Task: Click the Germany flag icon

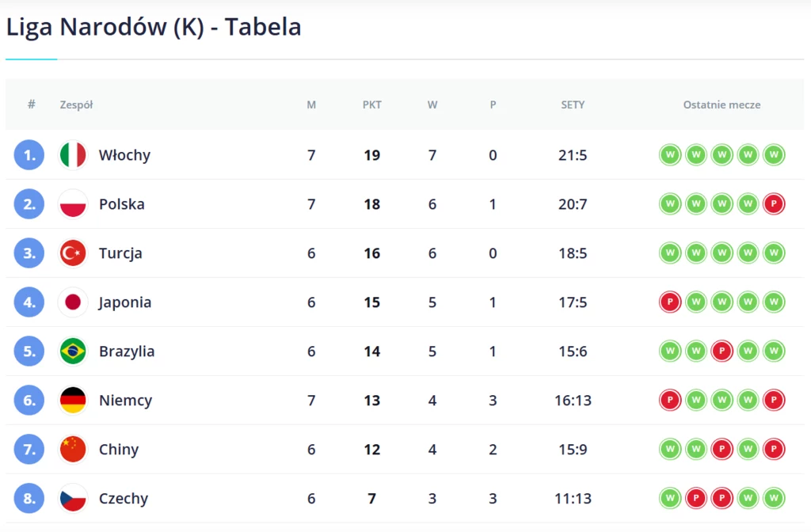Action: pos(73,400)
